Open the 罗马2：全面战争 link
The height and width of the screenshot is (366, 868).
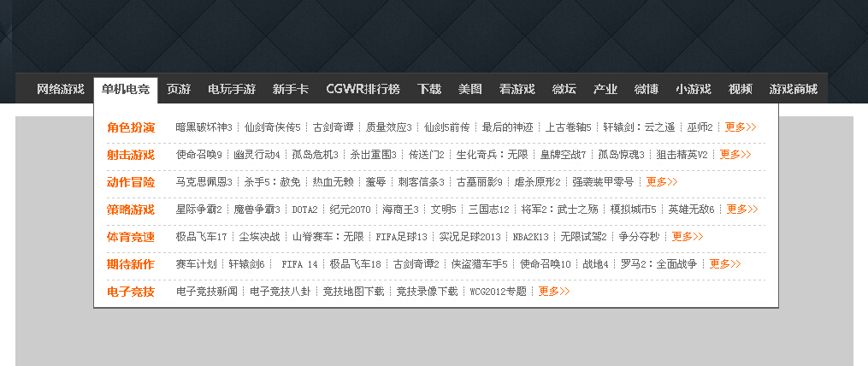click(x=658, y=264)
